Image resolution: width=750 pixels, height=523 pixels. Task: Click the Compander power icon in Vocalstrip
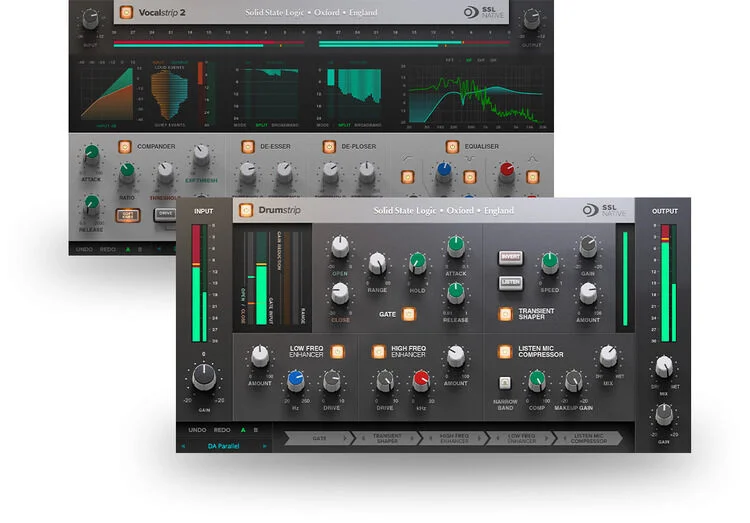pos(125,146)
